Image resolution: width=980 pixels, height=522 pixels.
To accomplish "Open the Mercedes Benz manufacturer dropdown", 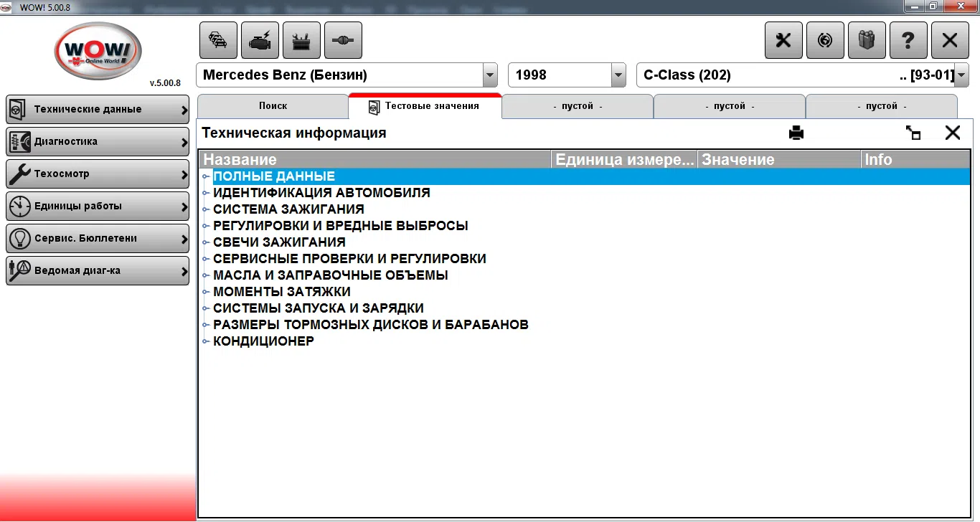I will (x=490, y=75).
